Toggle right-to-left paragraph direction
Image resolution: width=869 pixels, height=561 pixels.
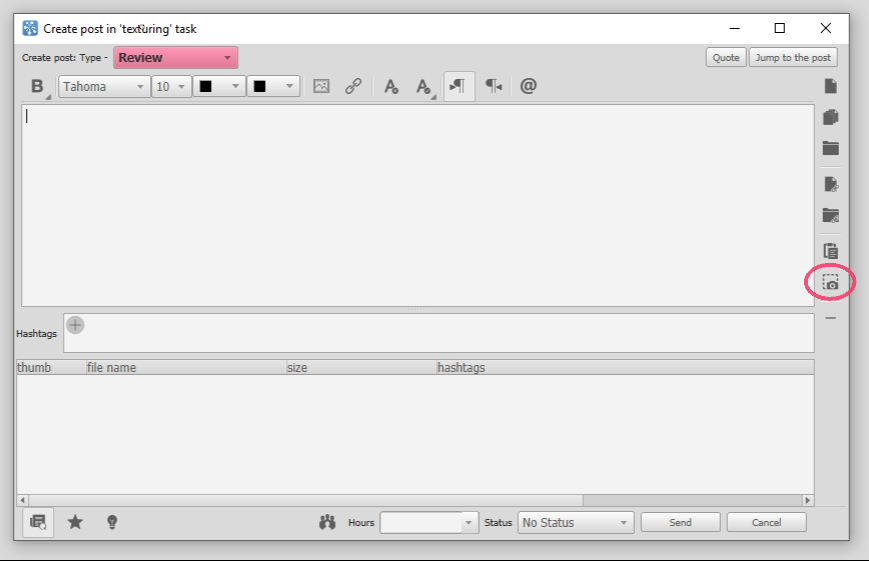(x=493, y=86)
